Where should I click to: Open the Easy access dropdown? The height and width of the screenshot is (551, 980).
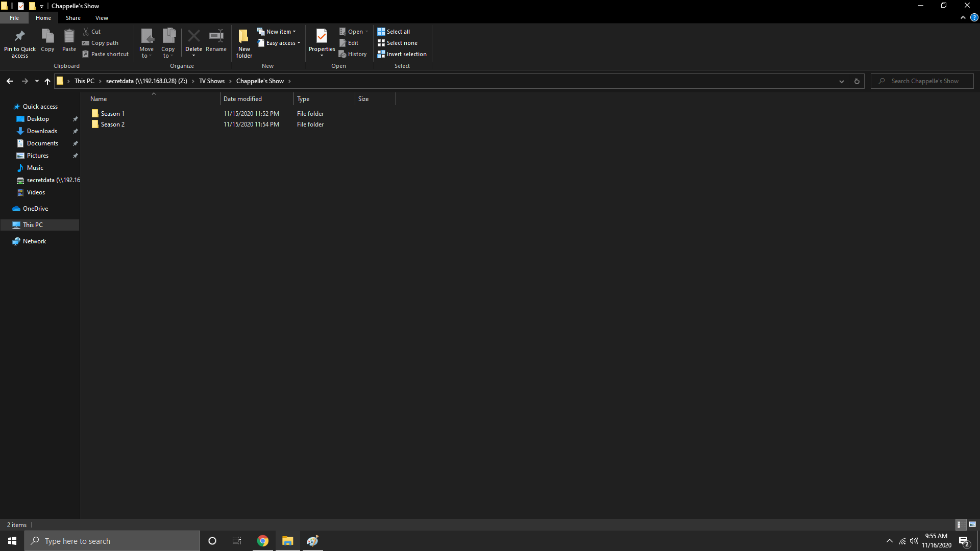point(279,43)
